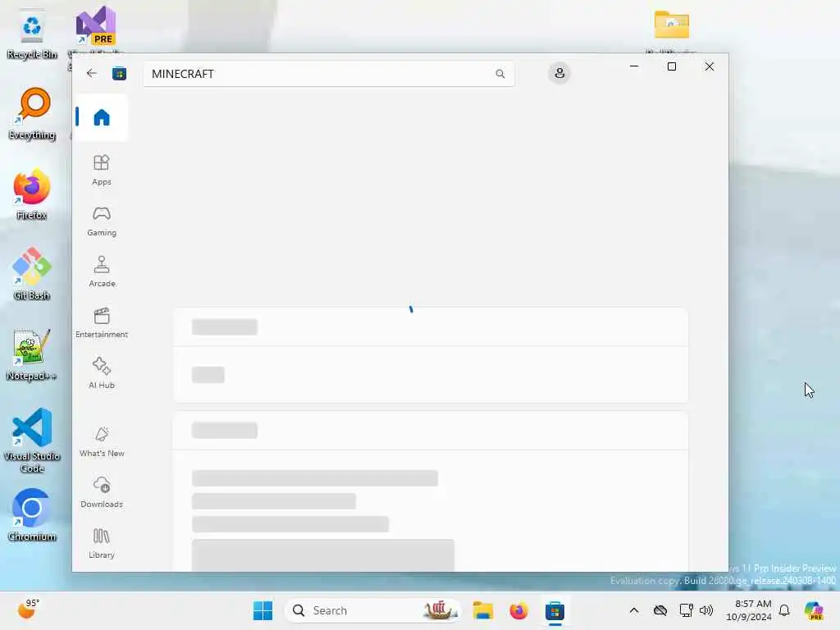This screenshot has height=630, width=840.
Task: Select Recycle Bin desktop icon
Action: 32,34
